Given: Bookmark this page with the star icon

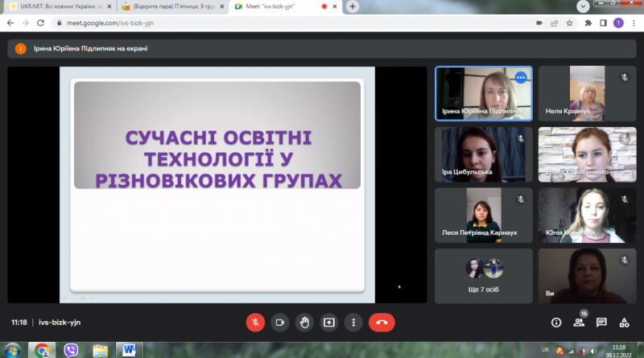Looking at the screenshot, I should [569, 23].
